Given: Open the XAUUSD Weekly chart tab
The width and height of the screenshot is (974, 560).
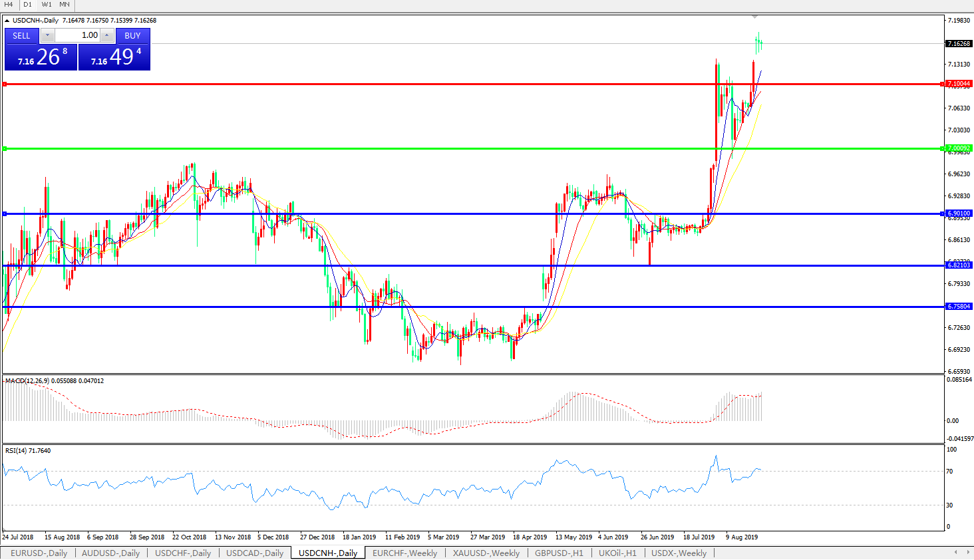Looking at the screenshot, I should tap(486, 553).
